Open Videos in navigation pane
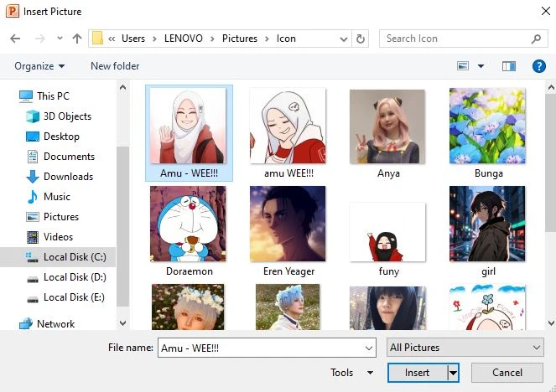The width and height of the screenshot is (556, 392). (58, 237)
